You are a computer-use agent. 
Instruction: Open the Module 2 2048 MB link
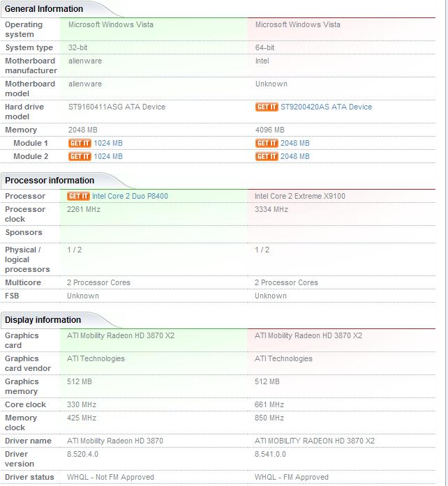295,157
